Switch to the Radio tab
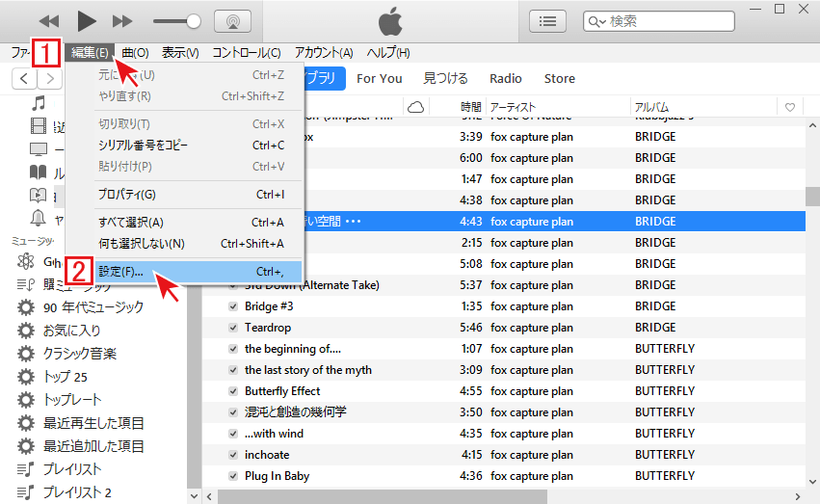The width and height of the screenshot is (820, 504). [505, 78]
